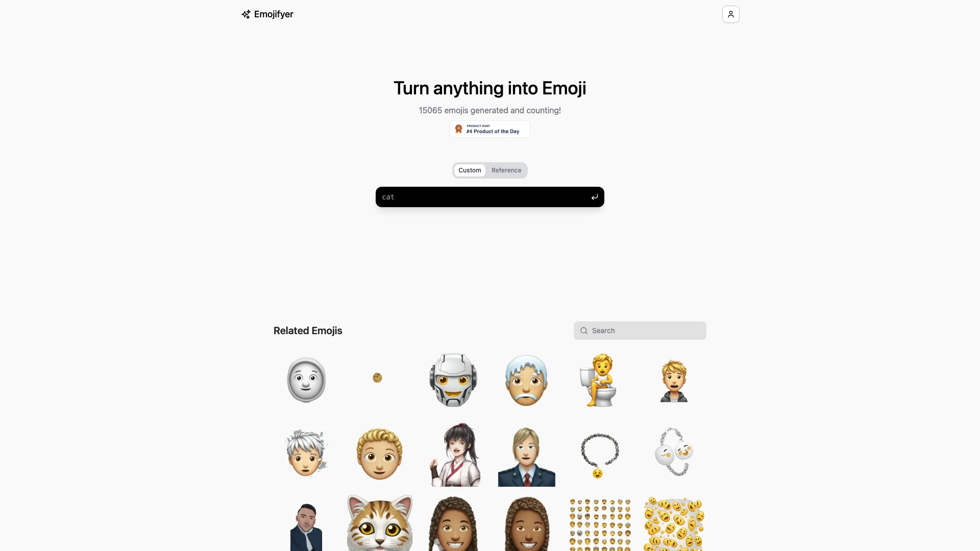Click the search dropdown in Related Emojis
The image size is (980, 551).
[x=640, y=330]
